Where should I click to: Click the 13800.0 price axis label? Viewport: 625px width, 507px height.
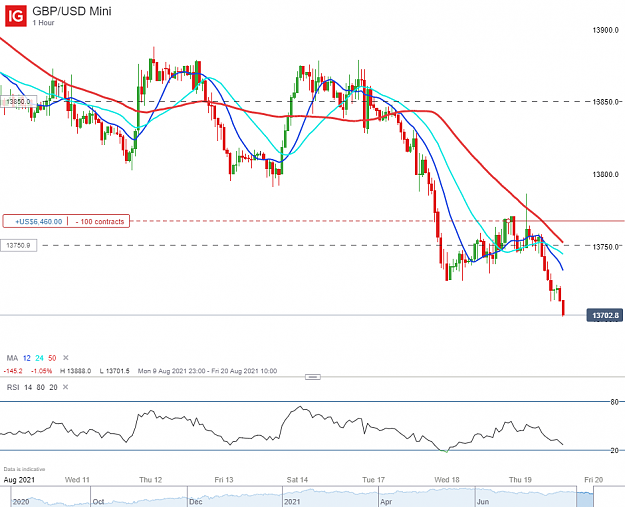point(605,174)
